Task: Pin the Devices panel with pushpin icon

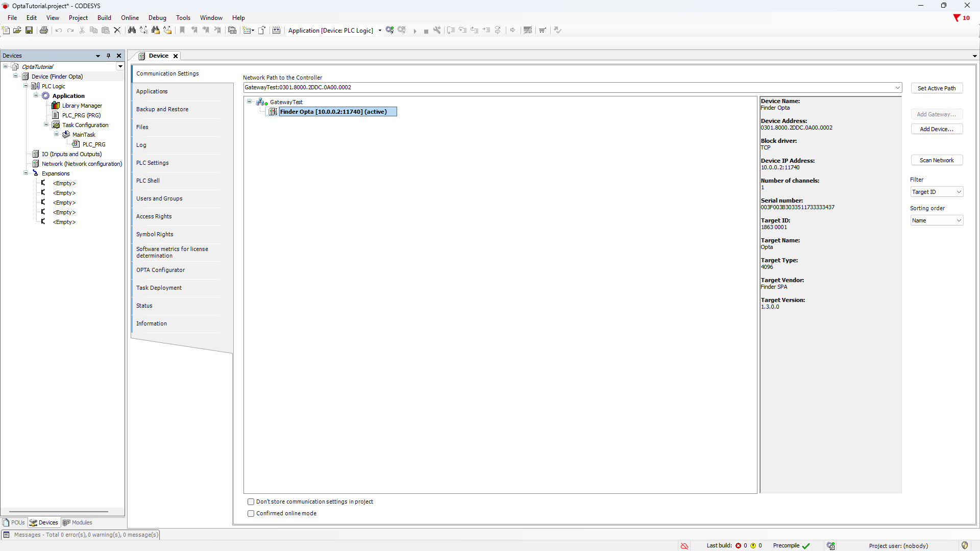Action: (x=108, y=56)
